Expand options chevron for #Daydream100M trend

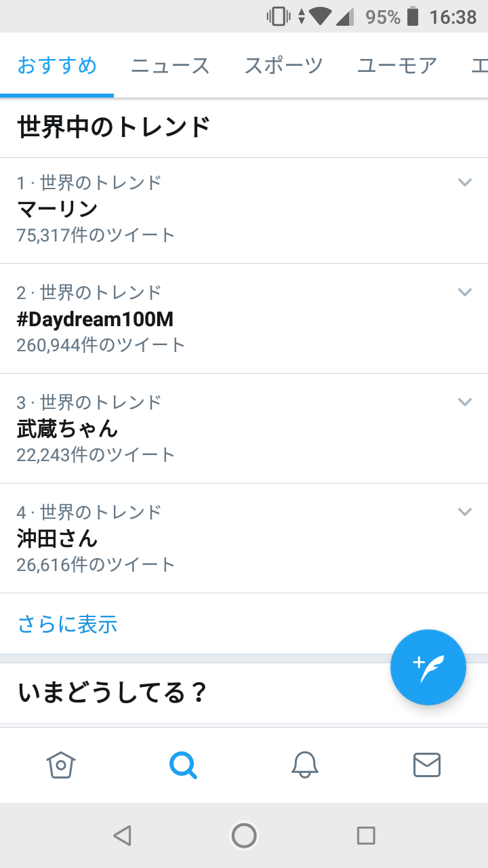click(x=464, y=292)
